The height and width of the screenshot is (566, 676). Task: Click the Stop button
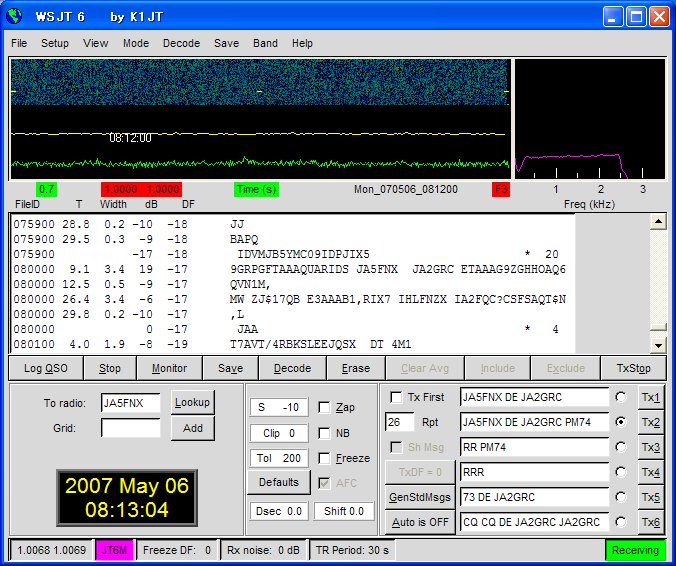coord(110,369)
